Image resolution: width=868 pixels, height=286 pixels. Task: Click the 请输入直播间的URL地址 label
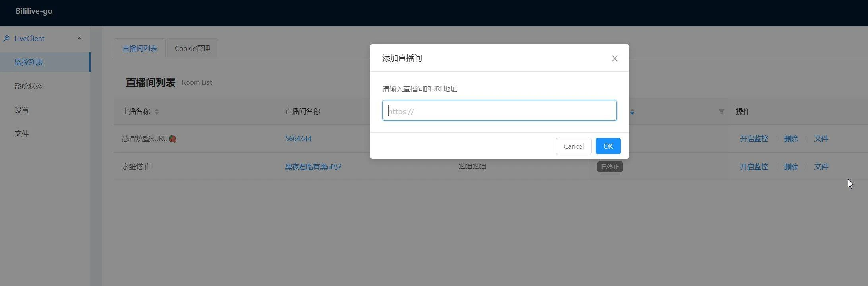coord(420,89)
